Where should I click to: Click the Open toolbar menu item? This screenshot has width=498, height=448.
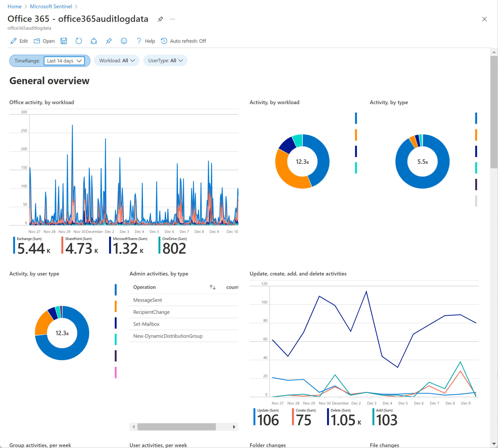[44, 41]
